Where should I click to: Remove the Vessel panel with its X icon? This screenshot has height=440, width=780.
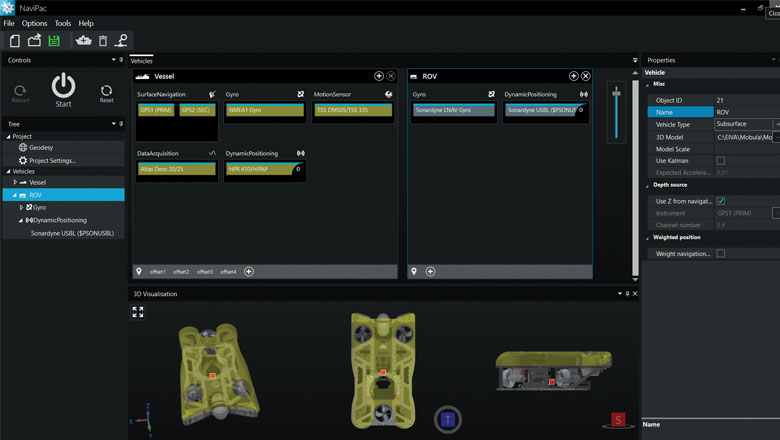(391, 76)
